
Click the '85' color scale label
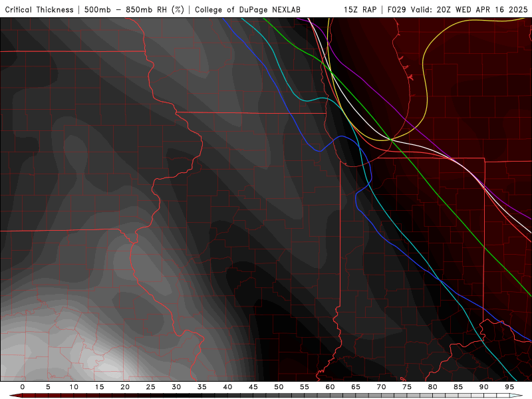[x=458, y=387]
